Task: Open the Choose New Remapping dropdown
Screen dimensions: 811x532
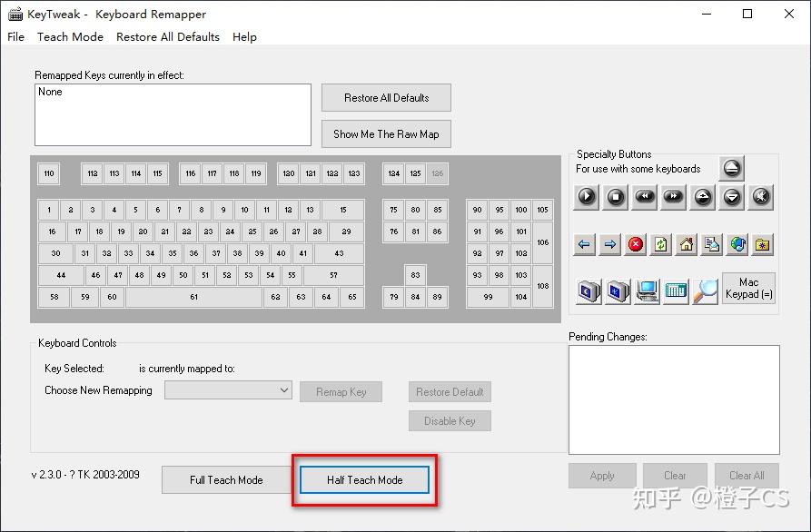Action: (228, 390)
